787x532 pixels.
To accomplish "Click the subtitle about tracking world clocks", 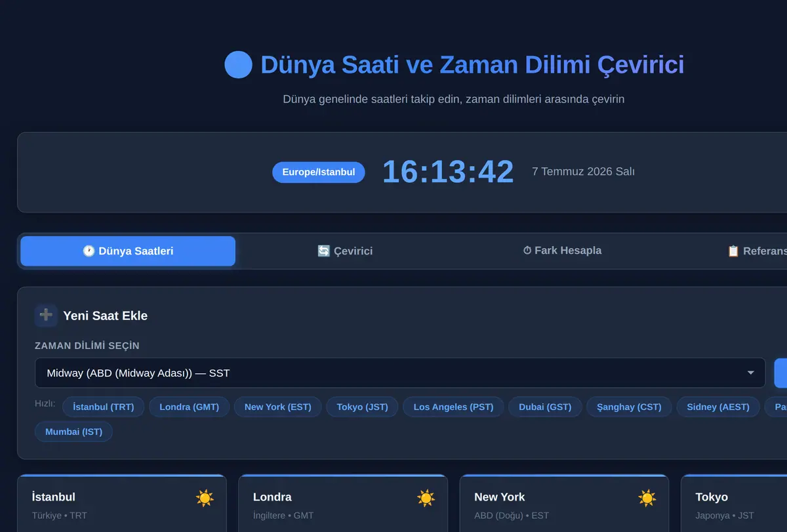I will click(x=454, y=99).
